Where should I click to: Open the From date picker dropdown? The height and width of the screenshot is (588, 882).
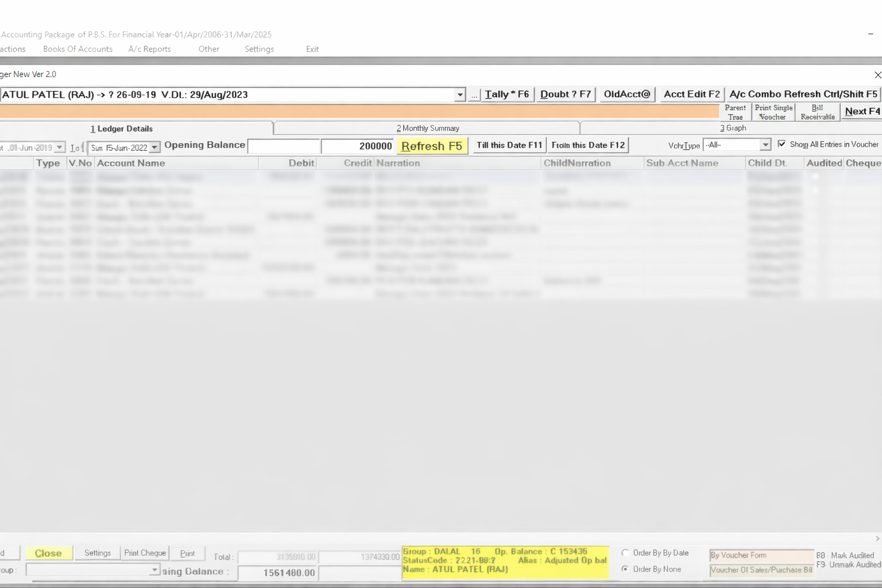[60, 148]
